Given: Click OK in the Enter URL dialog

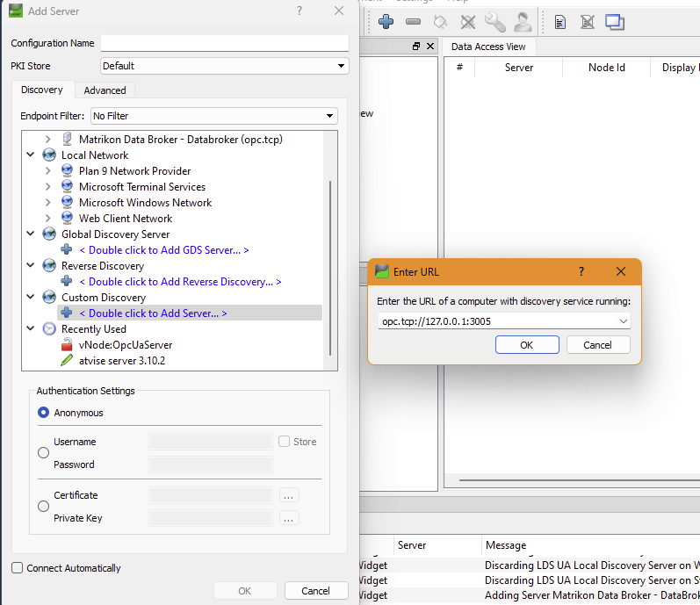Looking at the screenshot, I should click(527, 345).
